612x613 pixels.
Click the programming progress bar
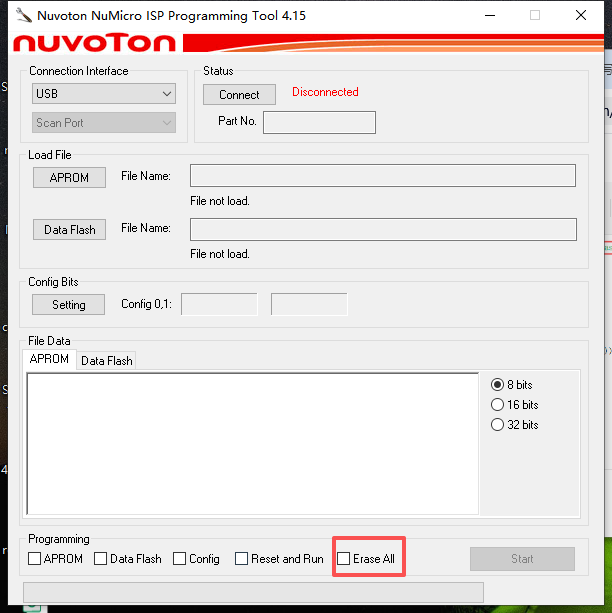[253, 592]
